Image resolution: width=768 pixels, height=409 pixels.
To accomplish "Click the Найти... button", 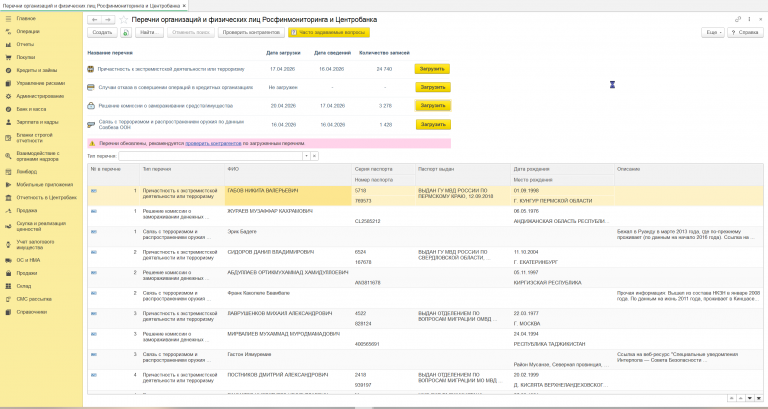I will [149, 32].
